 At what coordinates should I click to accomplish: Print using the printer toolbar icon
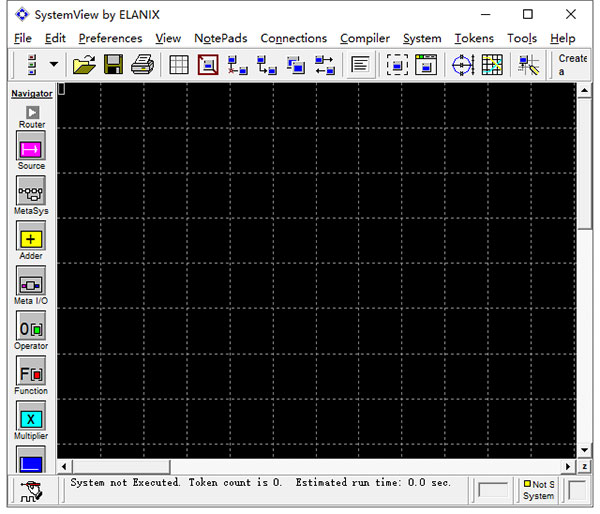pyautogui.click(x=142, y=65)
